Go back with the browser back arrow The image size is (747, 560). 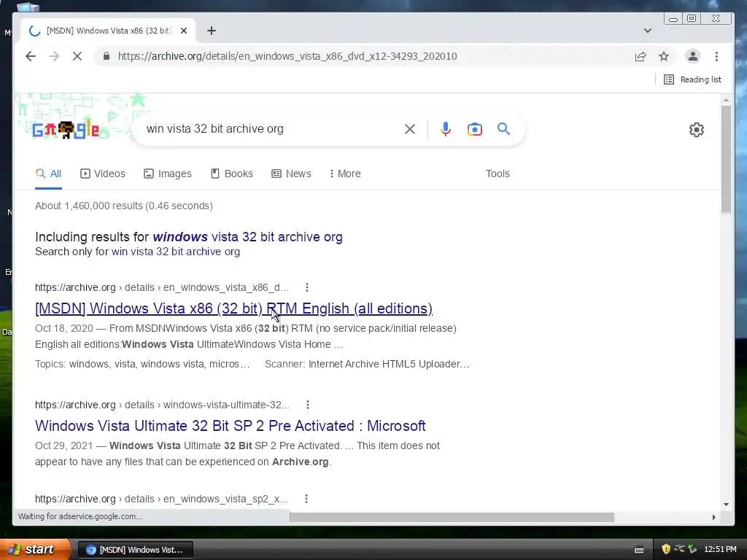pyautogui.click(x=31, y=56)
